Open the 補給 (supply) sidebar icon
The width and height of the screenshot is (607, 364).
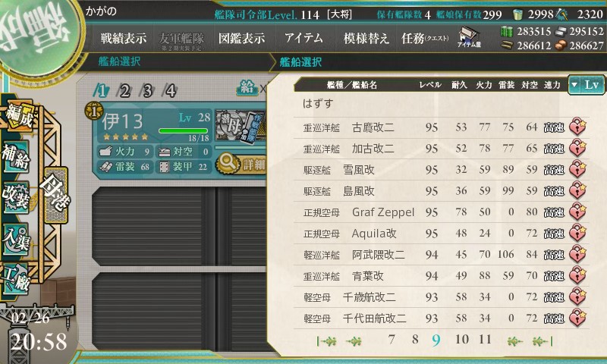point(16,157)
